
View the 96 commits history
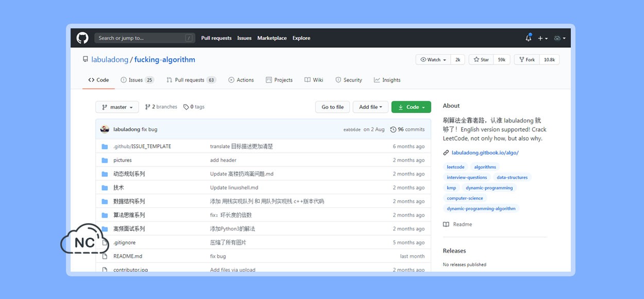[408, 129]
